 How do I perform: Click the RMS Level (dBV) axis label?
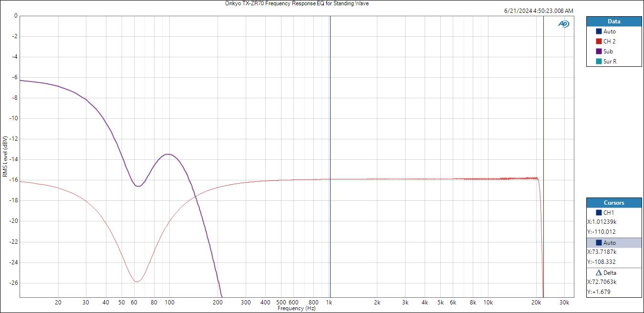click(5, 156)
